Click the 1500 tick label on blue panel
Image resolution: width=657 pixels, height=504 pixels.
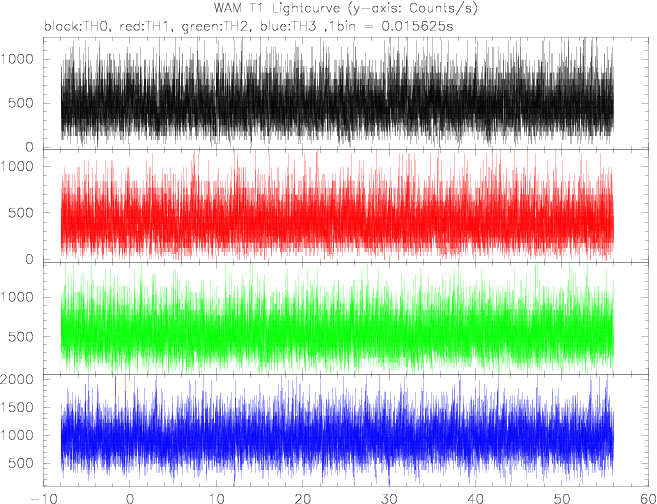tap(17, 407)
